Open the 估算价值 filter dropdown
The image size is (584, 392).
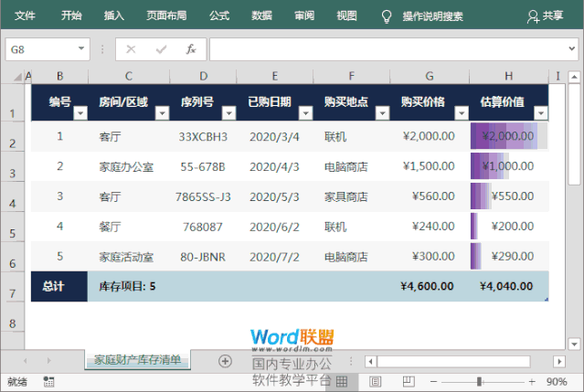[541, 112]
